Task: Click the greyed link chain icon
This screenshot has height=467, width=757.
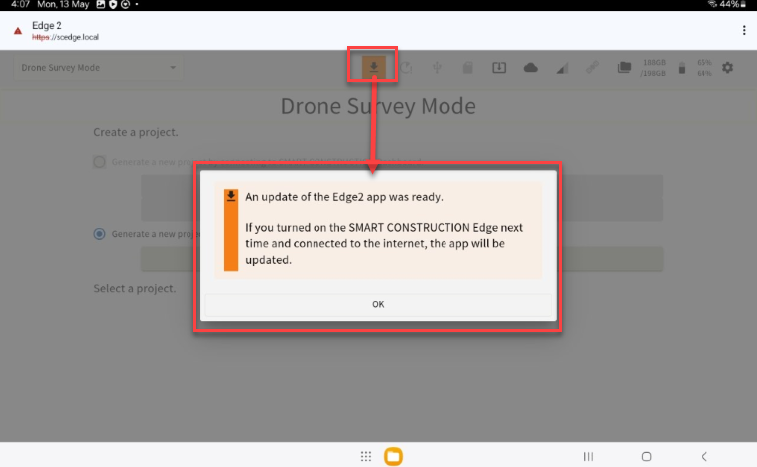Action: (592, 68)
